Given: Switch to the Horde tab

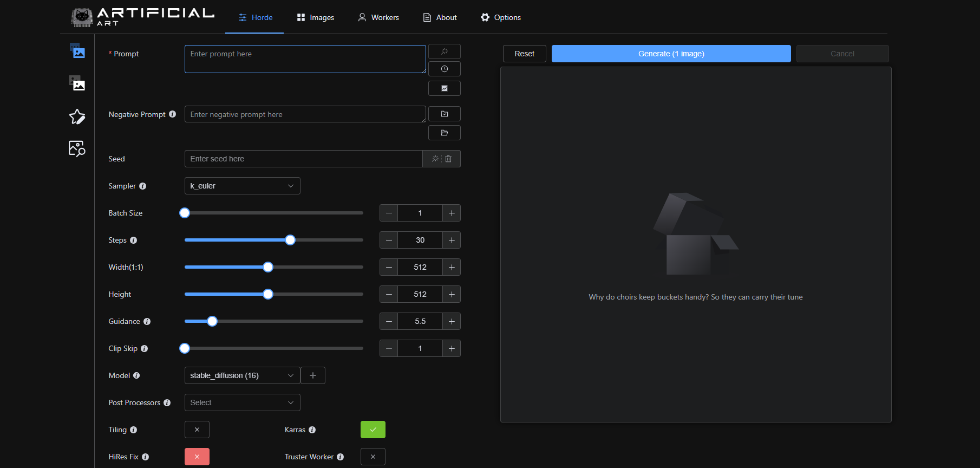Looking at the screenshot, I should [x=256, y=17].
